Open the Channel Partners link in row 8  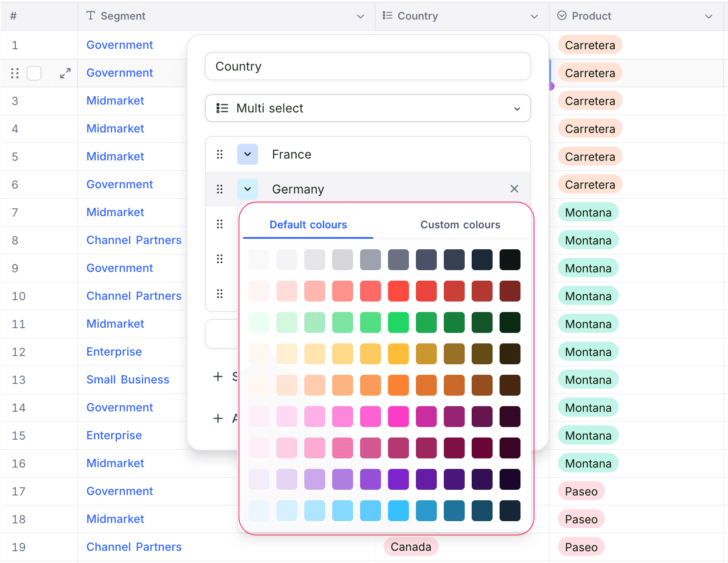pos(134,240)
